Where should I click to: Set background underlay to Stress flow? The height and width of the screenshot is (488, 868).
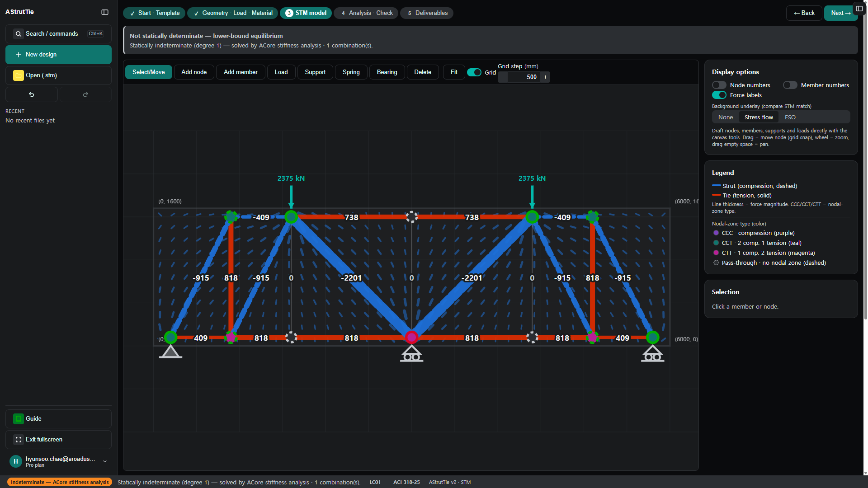(759, 117)
